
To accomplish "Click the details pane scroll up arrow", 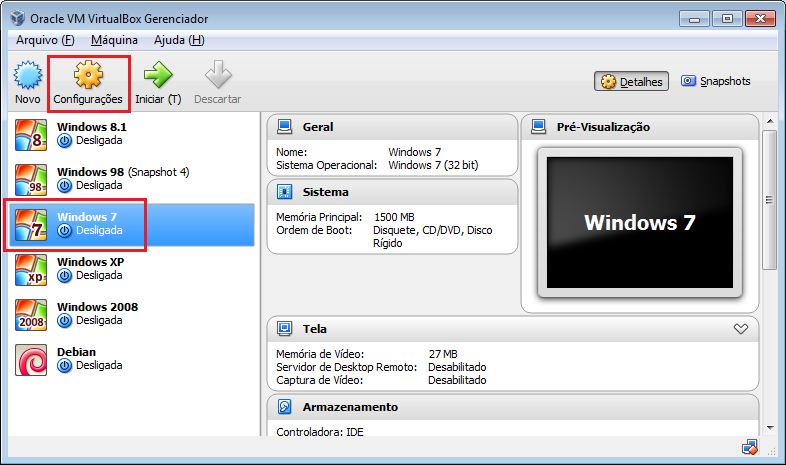I will pyautogui.click(x=770, y=121).
